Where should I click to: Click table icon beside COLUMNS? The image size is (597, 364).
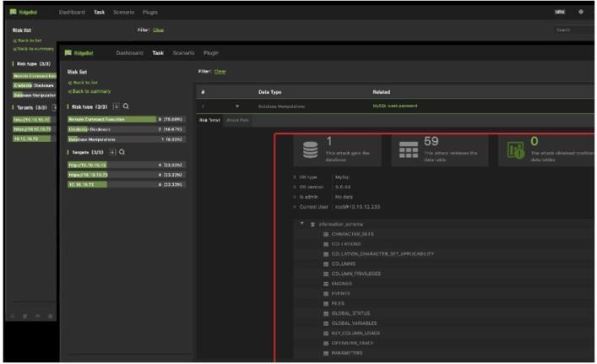pos(326,264)
